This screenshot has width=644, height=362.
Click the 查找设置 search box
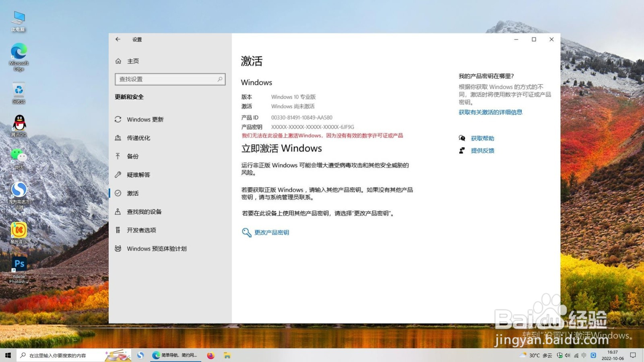point(170,79)
